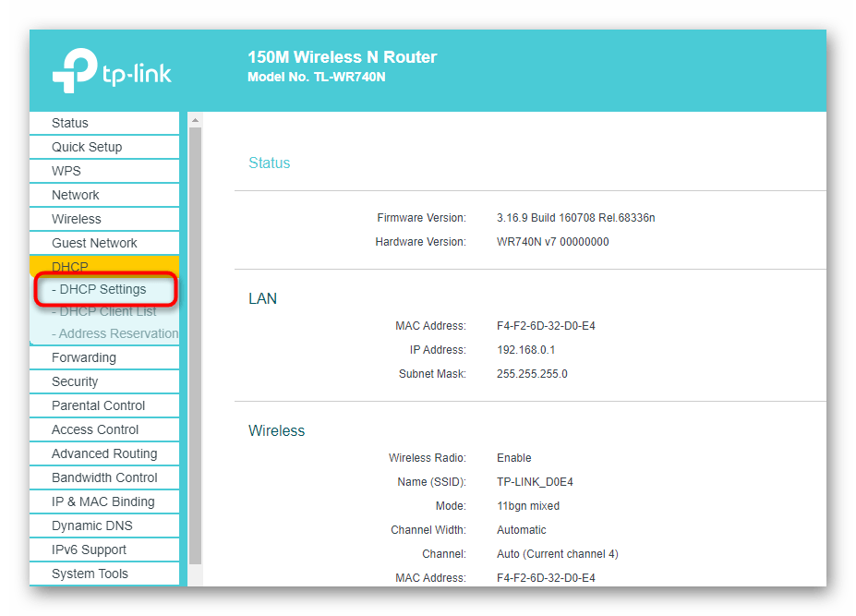Open IP & MAC Binding menu
The width and height of the screenshot is (856, 616).
click(x=103, y=501)
